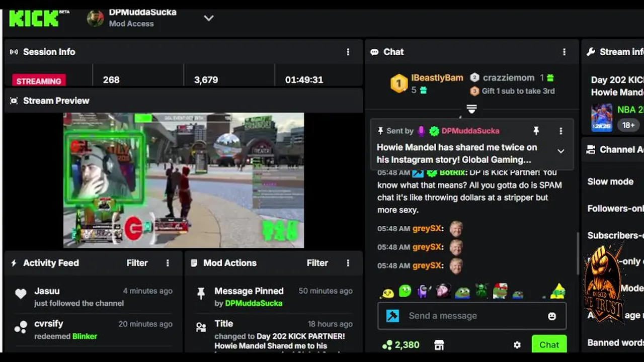Click the green Chat send button
Screen dimensions: 644x362
(549, 344)
